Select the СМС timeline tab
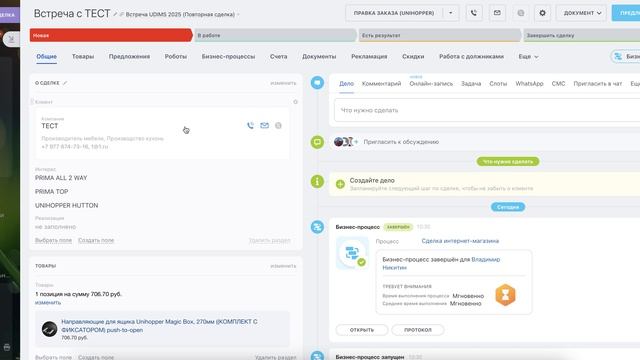This screenshot has width=640, height=360. point(558,84)
